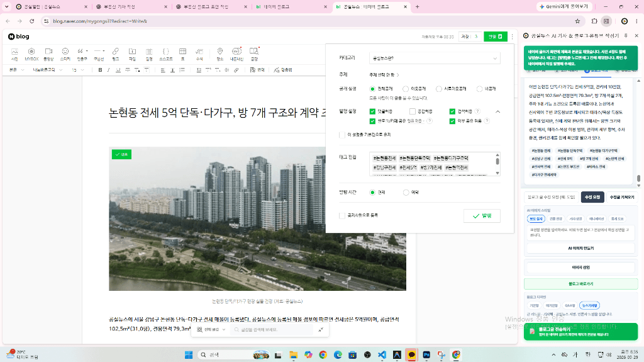Open the find bar scope dropdown
This screenshot has width=644, height=362.
point(211,329)
